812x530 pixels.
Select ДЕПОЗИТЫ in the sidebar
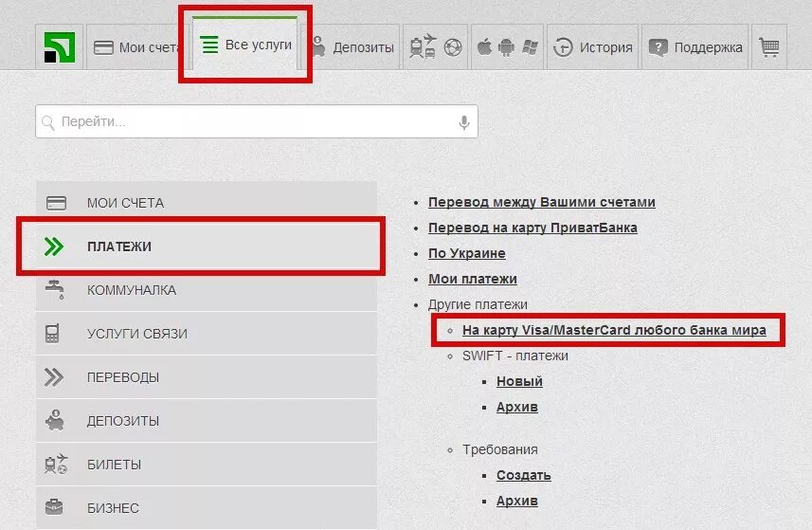(x=207, y=420)
